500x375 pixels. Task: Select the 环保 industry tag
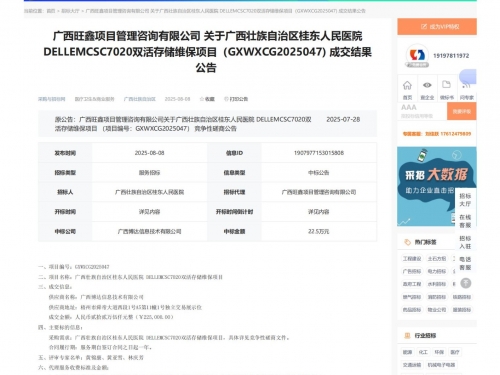click(x=439, y=352)
